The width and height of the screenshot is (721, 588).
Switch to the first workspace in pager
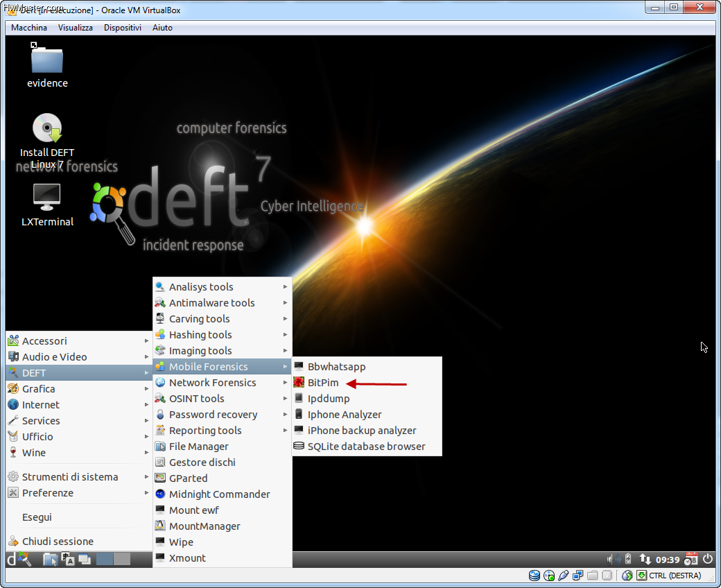point(105,559)
